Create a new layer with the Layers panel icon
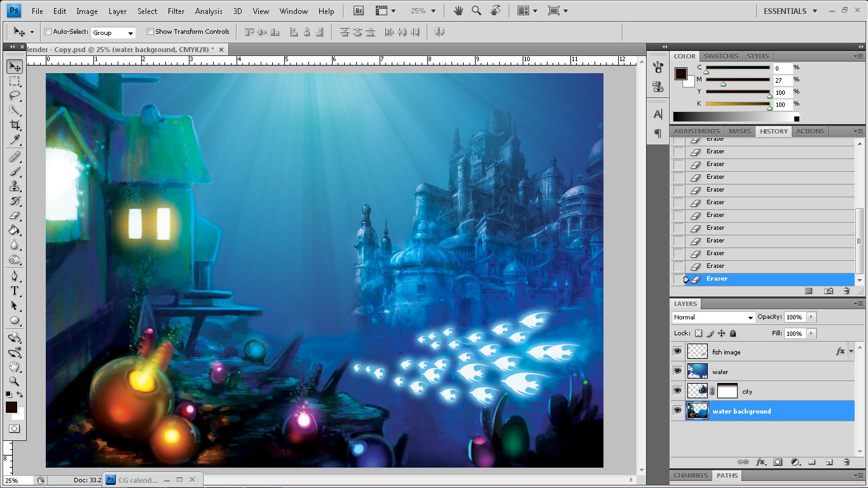The image size is (868, 488). point(829,462)
